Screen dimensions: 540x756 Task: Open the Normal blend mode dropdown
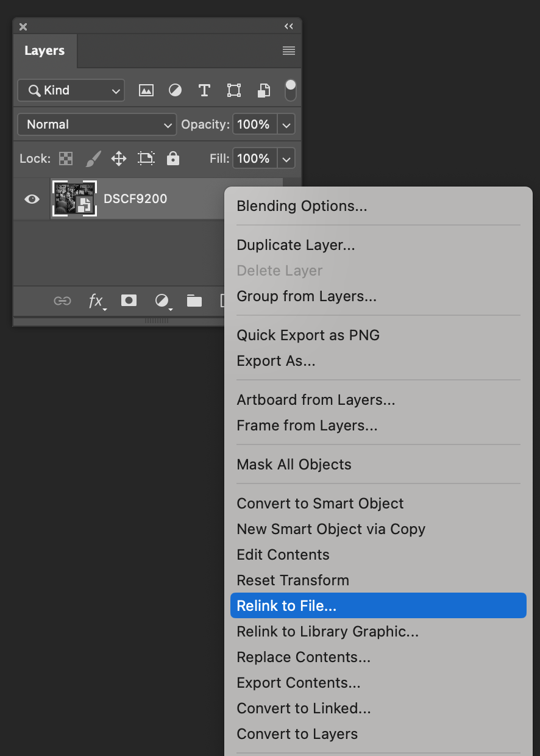[x=97, y=124]
